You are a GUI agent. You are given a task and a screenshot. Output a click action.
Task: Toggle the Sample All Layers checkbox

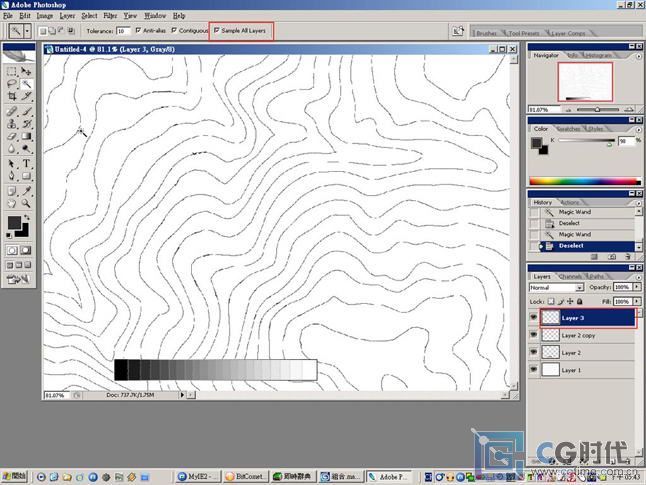point(217,30)
